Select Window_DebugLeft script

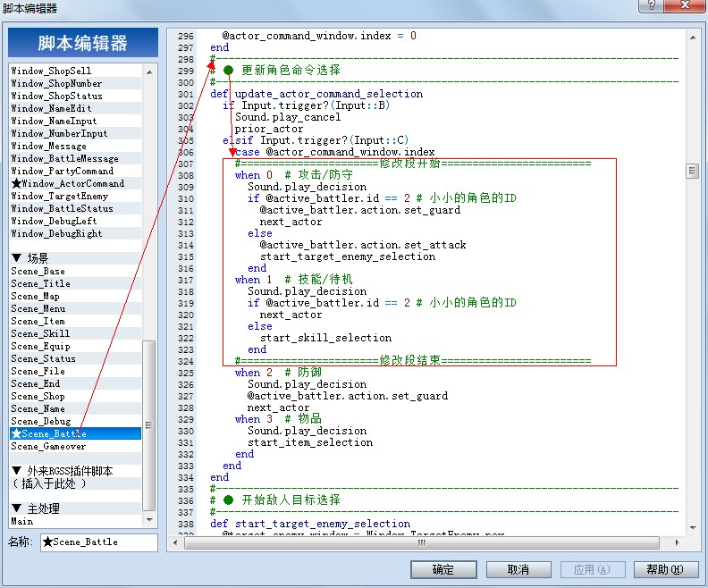pyautogui.click(x=75, y=221)
